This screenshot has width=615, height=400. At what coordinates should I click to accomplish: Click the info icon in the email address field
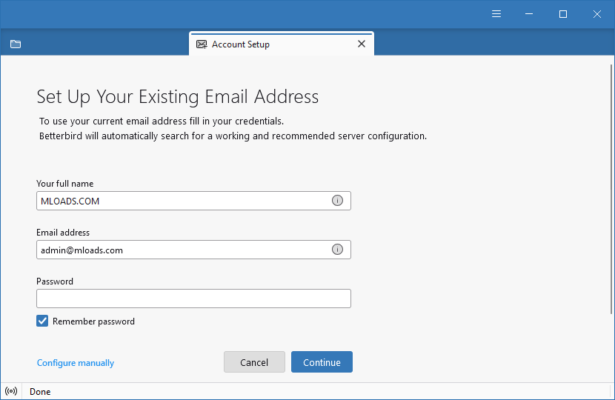tap(337, 249)
